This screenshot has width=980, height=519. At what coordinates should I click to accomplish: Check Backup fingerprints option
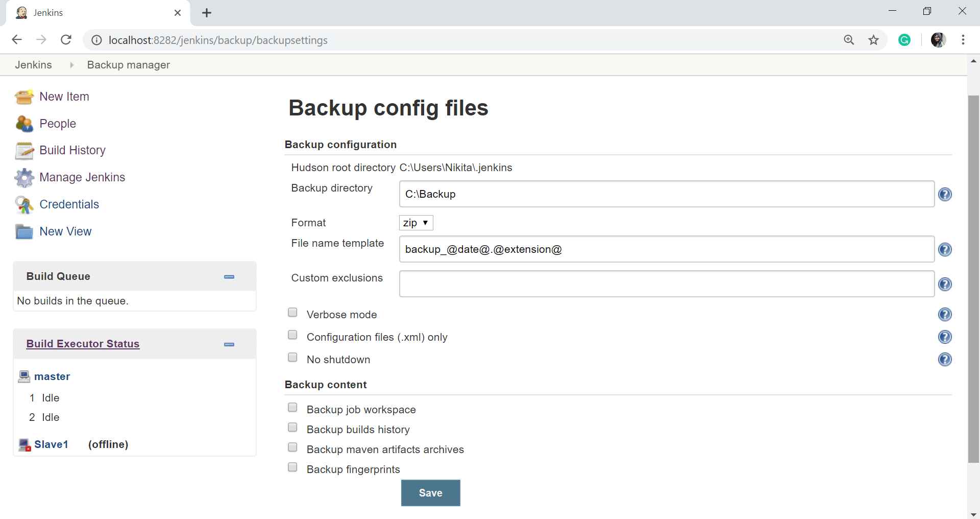(x=292, y=467)
